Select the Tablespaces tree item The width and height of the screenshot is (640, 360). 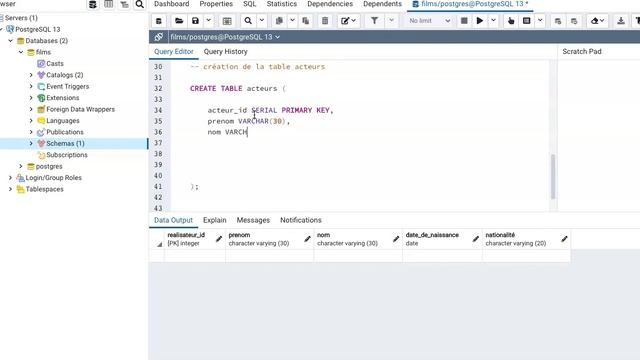(44, 189)
